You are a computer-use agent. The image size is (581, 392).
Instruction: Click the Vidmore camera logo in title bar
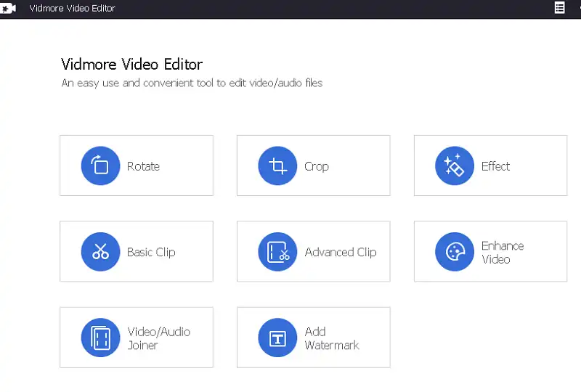(x=9, y=9)
